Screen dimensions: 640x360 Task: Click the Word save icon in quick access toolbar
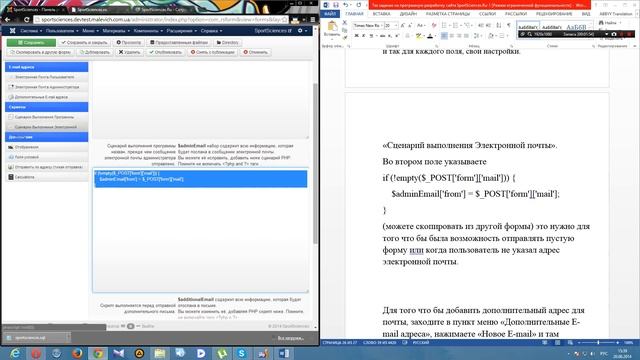[x=336, y=4]
